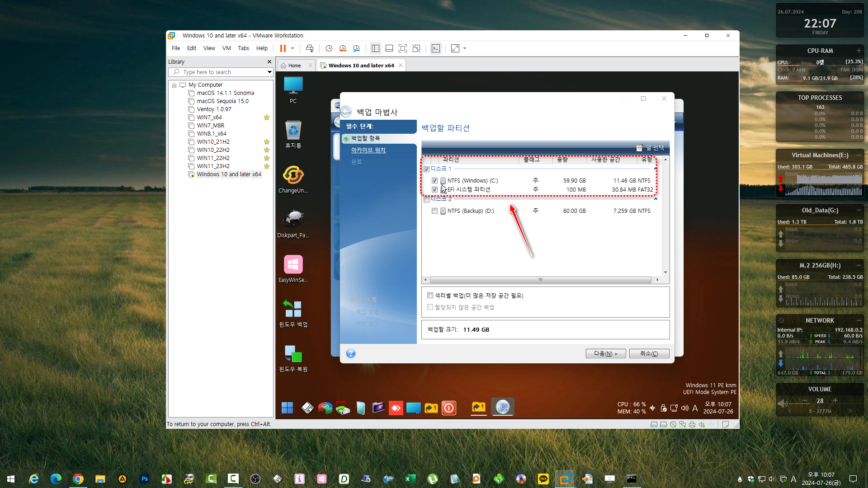Click the partition list scroll-down arrow
The height and width of the screenshot is (488, 868).
(x=665, y=272)
